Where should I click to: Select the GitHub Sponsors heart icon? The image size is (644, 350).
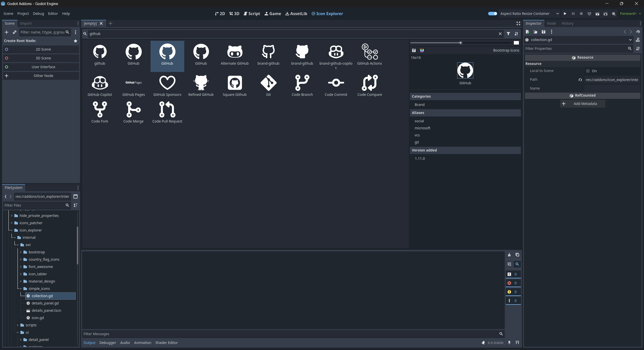click(167, 86)
